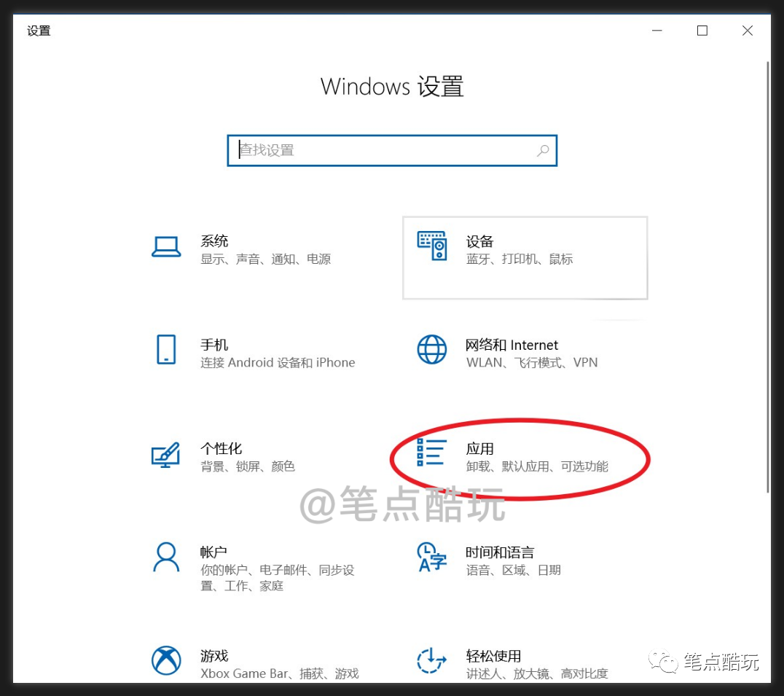Open the 设备 keyboard and speaker icon

[x=432, y=246]
